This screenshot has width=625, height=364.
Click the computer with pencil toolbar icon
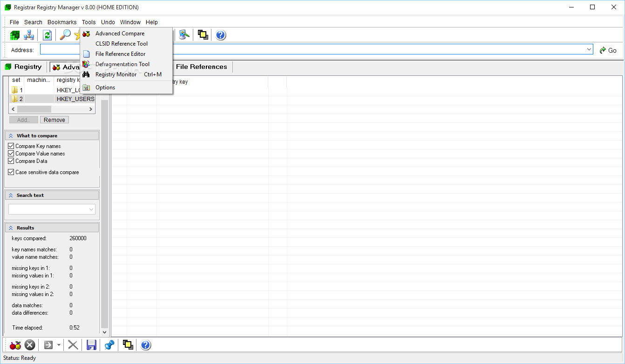click(x=184, y=35)
